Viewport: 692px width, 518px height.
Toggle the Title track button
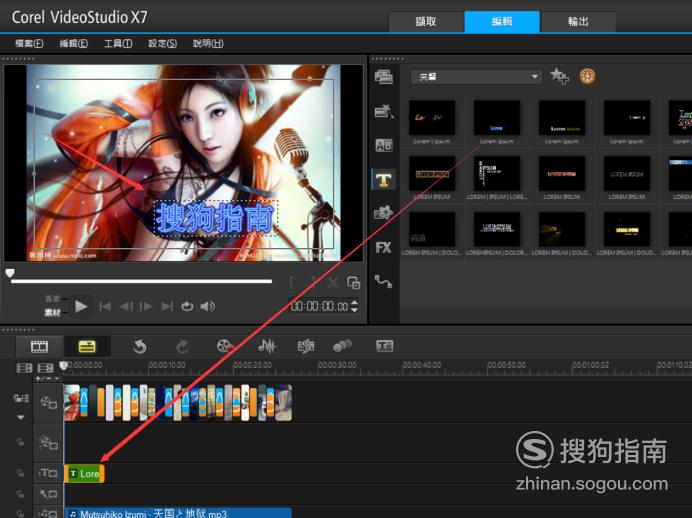click(49, 473)
